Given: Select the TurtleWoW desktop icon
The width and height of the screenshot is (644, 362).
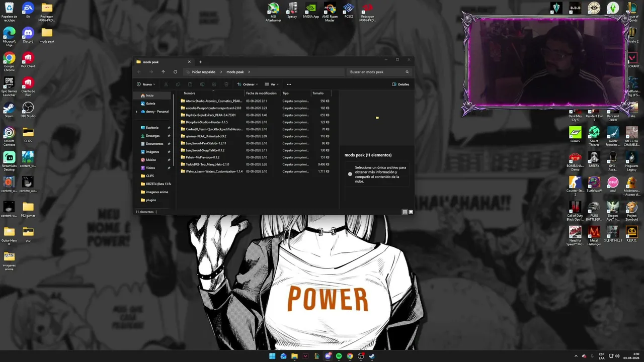Looking at the screenshot, I should click(594, 185).
